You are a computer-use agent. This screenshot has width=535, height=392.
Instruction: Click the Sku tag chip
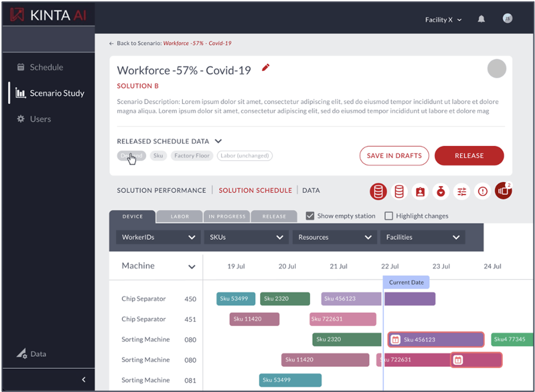(x=158, y=156)
